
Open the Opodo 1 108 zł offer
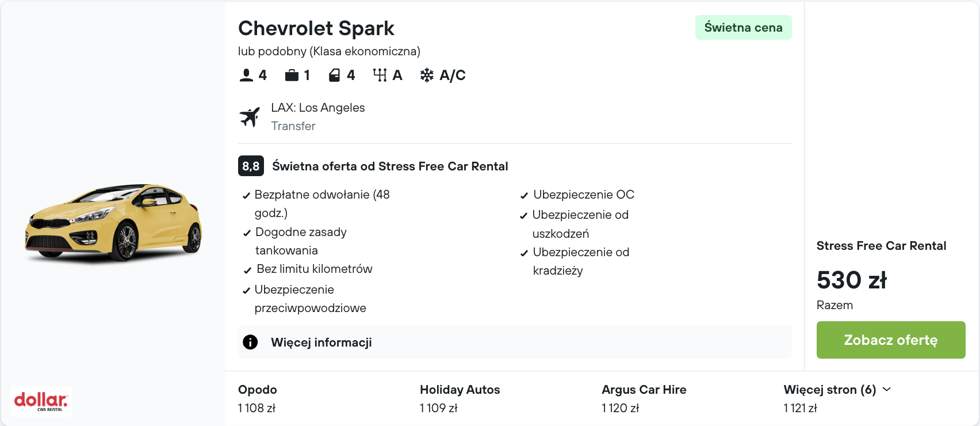(257, 398)
